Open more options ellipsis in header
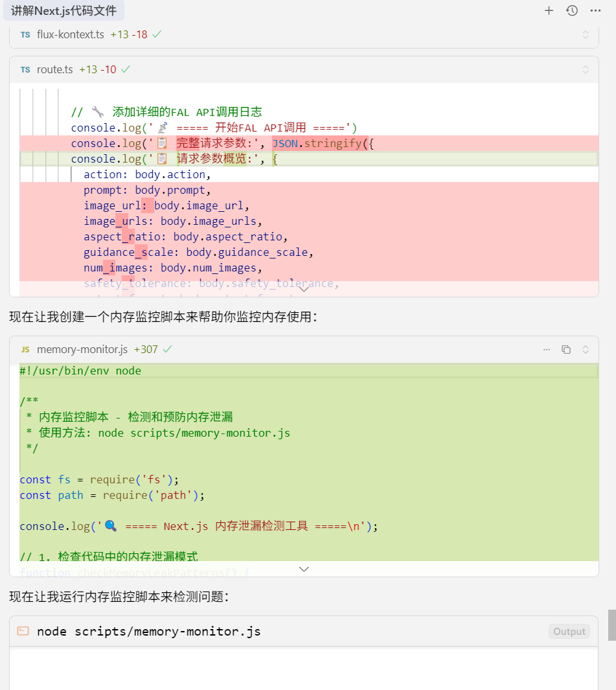616x690 pixels. click(x=595, y=10)
